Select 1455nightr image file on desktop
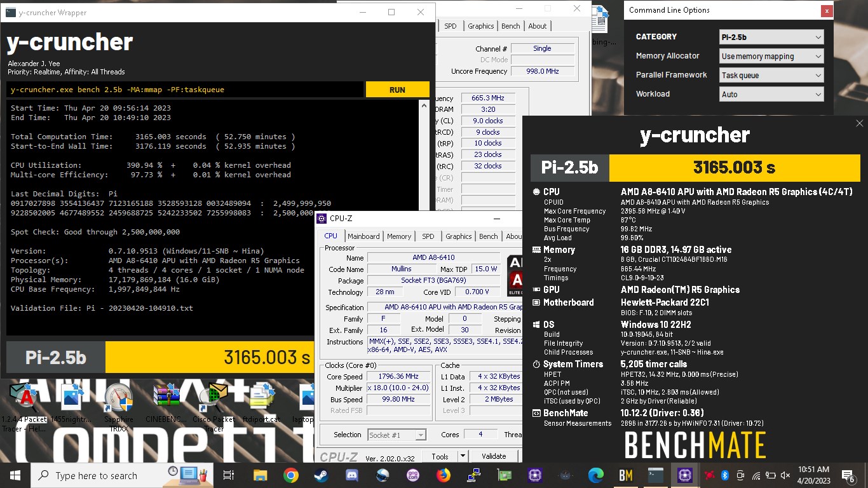The image size is (868, 488). click(x=72, y=404)
